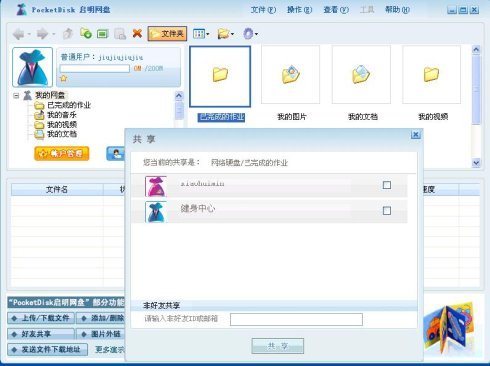The height and width of the screenshot is (366, 490).
Task: Click the 上传/下载文件 feature button
Action: 41,318
